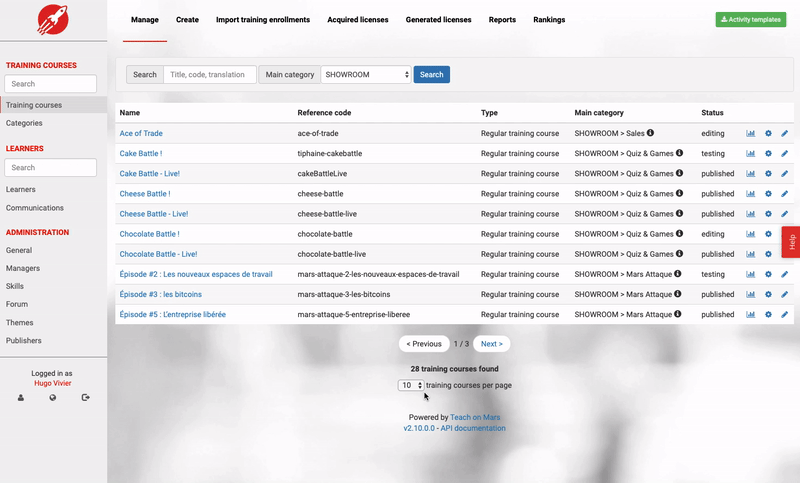Open the courses per page selector
800x483 pixels.
click(411, 386)
